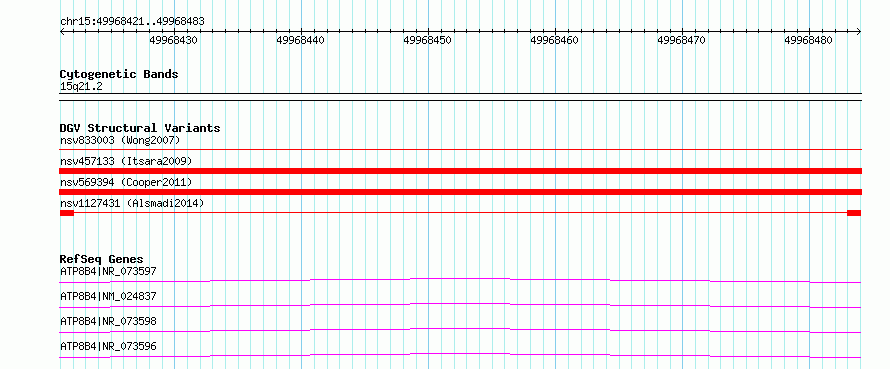Click the chr15:49968421..49968483 region label

[132, 22]
